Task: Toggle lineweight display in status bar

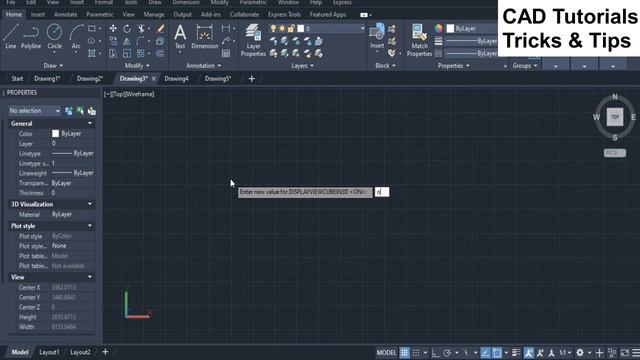Action: point(516,352)
